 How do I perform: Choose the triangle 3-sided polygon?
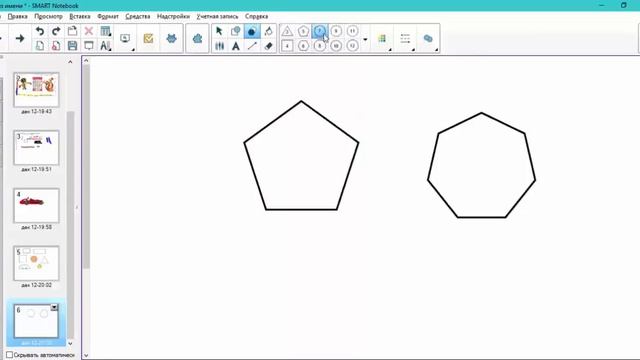tap(287, 31)
